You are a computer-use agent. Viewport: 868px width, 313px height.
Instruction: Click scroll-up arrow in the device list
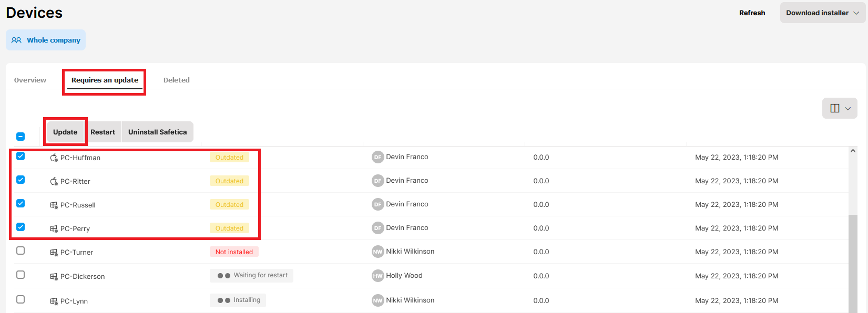(853, 151)
